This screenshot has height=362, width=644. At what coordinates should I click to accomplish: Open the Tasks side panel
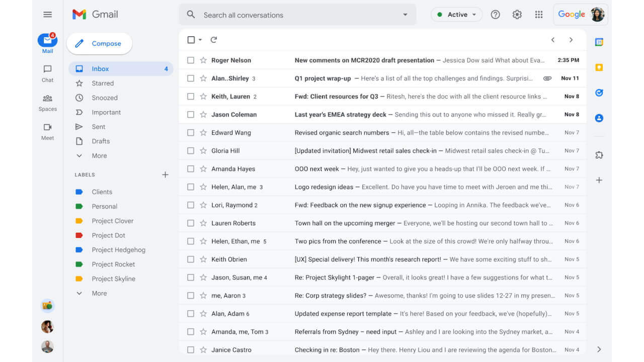(599, 93)
